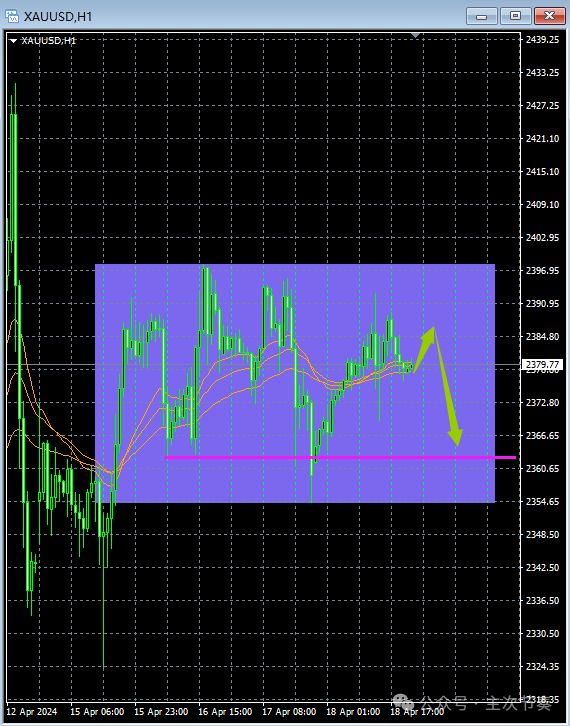Image resolution: width=570 pixels, height=726 pixels.
Task: Click the upward green arrow drawing
Action: 424,349
